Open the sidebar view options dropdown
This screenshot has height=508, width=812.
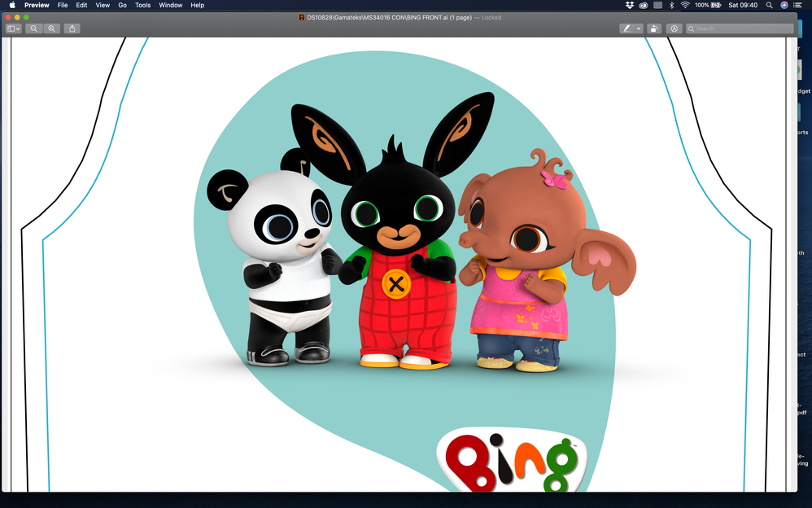point(14,28)
